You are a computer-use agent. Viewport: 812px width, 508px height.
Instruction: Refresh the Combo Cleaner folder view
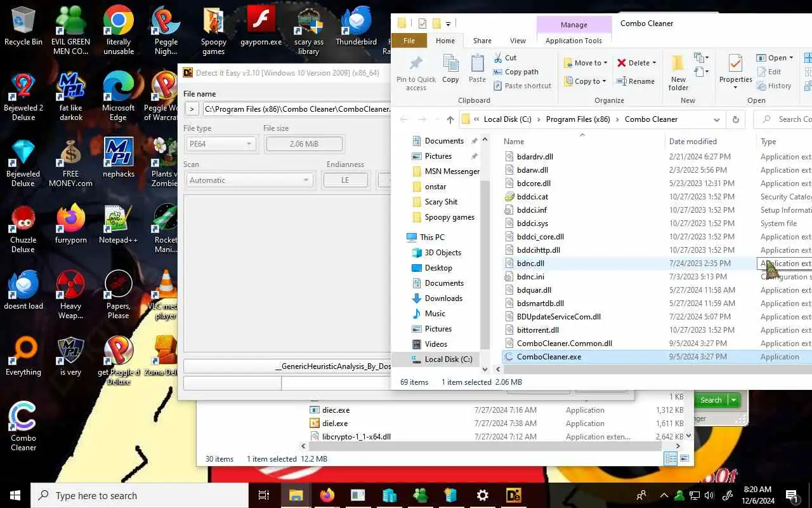point(735,119)
